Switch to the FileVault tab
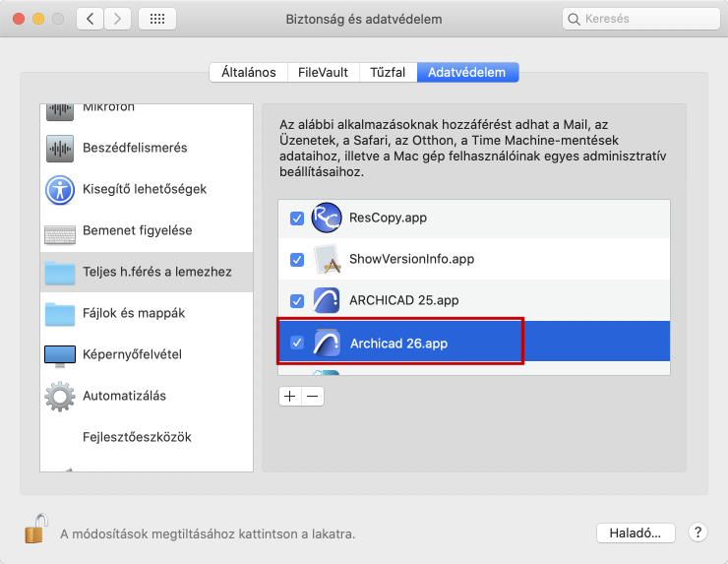 click(323, 72)
